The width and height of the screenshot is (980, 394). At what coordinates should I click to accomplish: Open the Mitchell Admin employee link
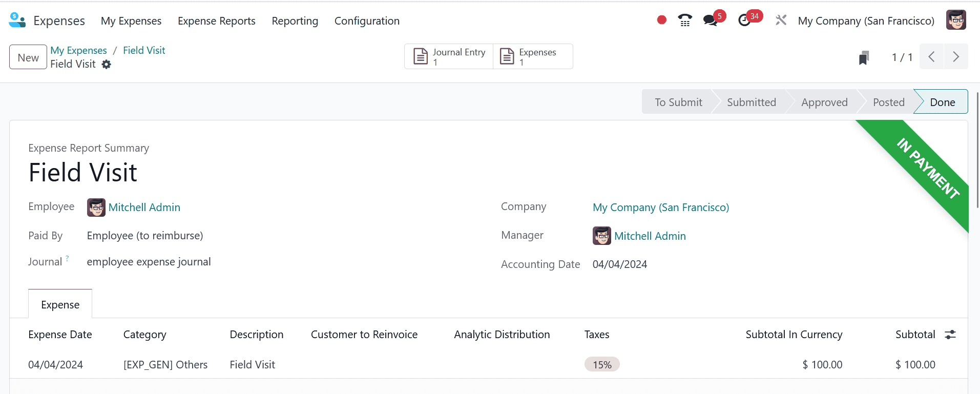pyautogui.click(x=144, y=208)
